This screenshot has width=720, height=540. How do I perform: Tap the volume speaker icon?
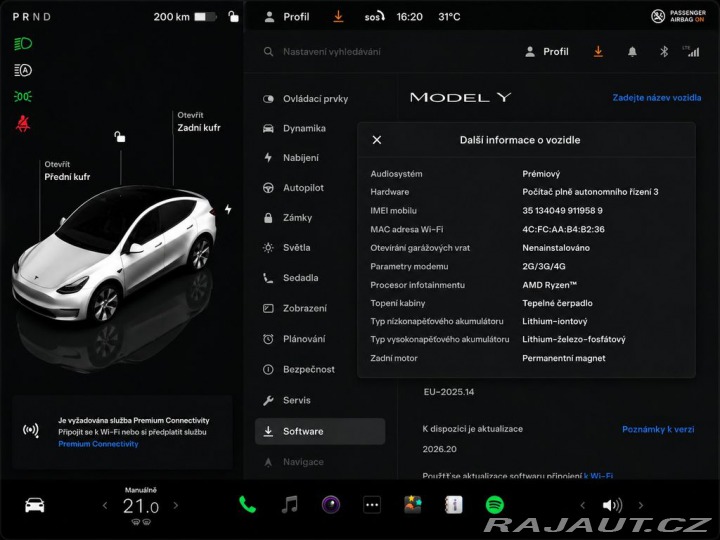click(x=612, y=505)
